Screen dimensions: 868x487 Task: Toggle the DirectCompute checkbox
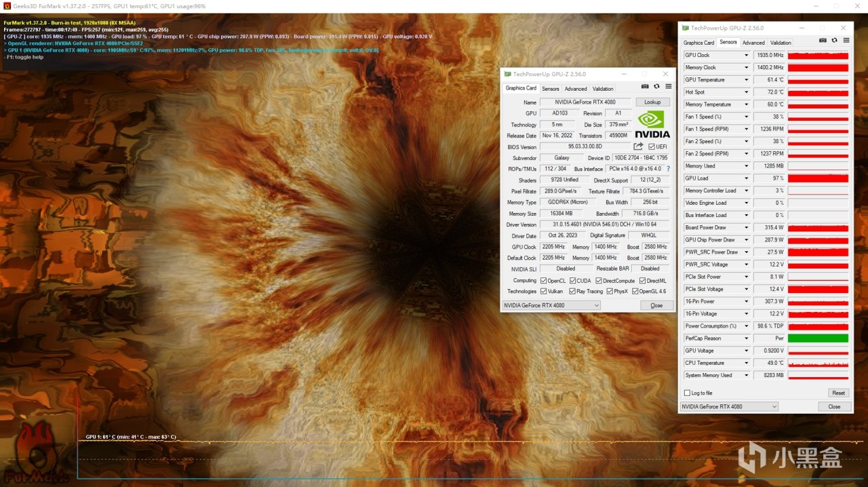[x=599, y=280]
